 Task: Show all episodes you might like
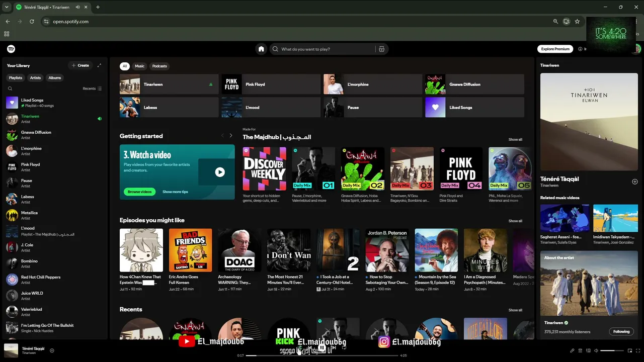515,221
